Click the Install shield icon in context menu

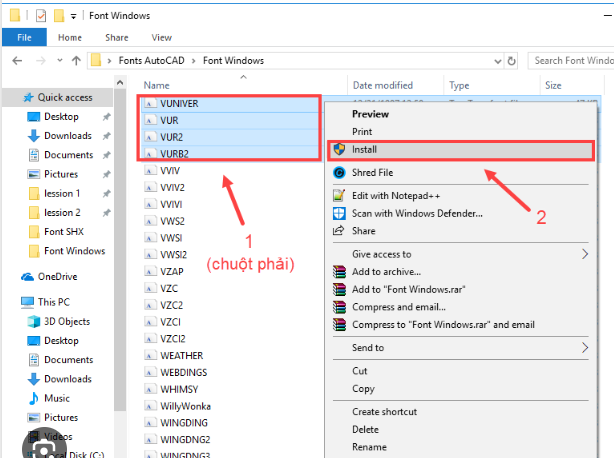[x=338, y=150]
